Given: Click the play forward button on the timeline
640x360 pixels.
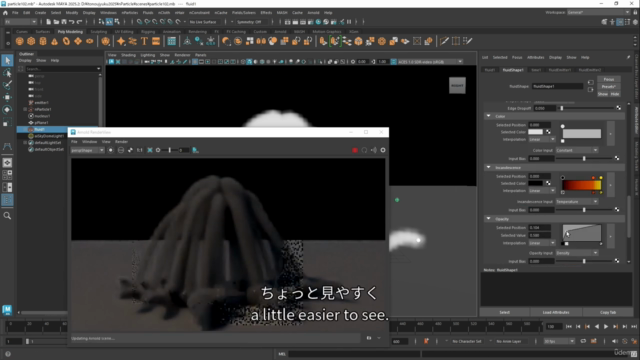Looking at the screenshot, I should (606, 327).
